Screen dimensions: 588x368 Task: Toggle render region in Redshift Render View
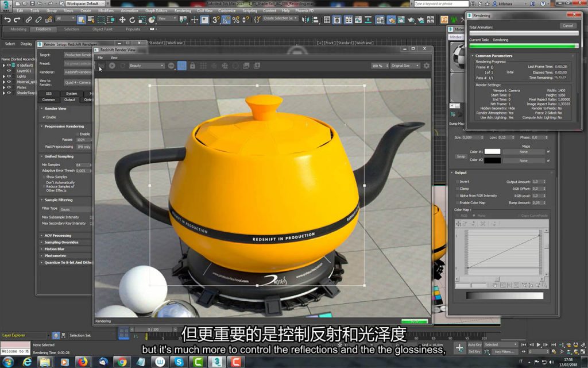tap(182, 66)
